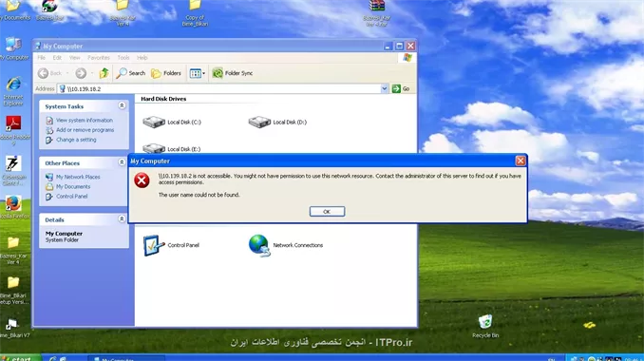Click My Computer desktop icon

point(13,48)
